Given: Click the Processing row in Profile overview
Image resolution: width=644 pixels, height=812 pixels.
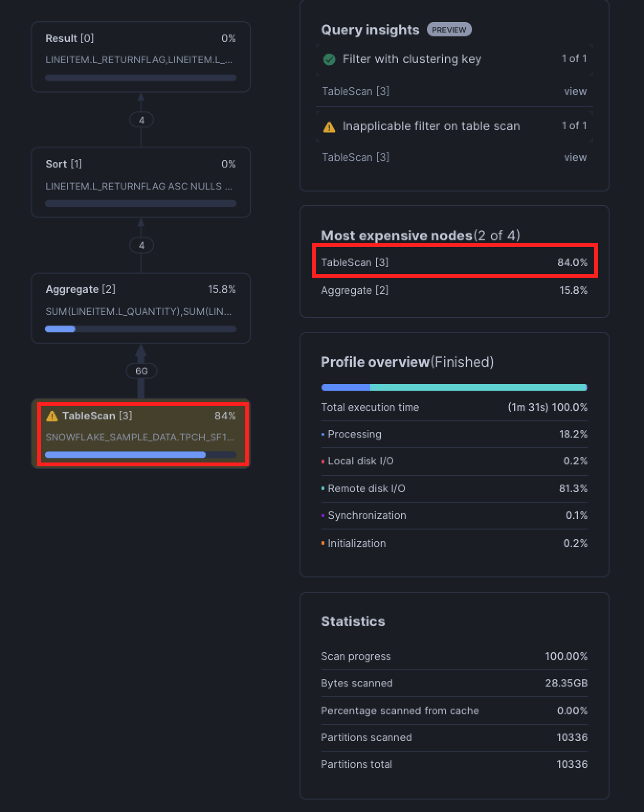Looking at the screenshot, I should 454,434.
